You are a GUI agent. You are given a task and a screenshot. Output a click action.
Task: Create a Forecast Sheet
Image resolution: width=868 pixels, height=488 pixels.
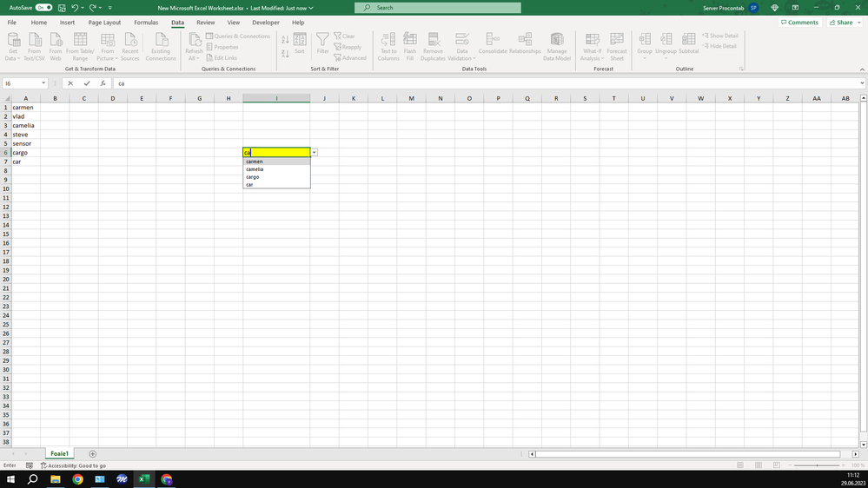point(617,47)
